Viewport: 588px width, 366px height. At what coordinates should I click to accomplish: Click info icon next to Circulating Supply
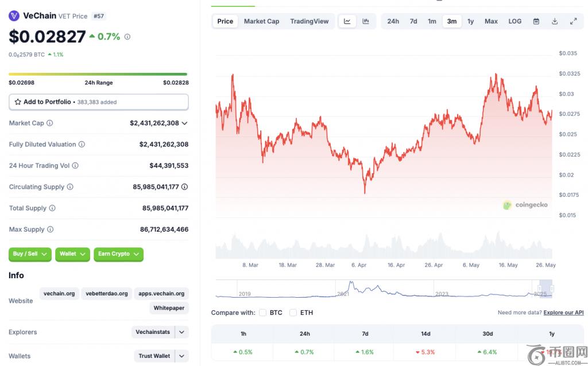coord(70,187)
